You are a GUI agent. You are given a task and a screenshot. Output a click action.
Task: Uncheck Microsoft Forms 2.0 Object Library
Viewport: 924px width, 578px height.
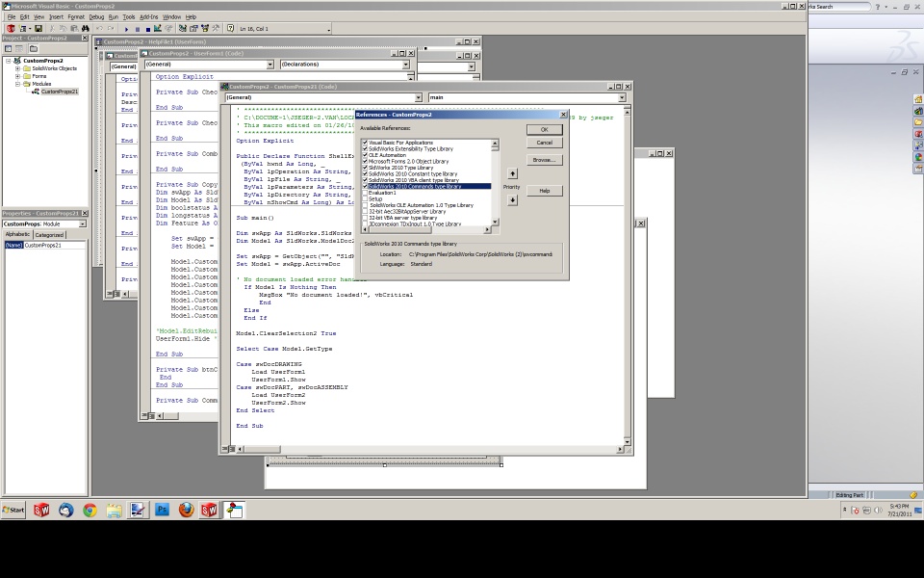pyautogui.click(x=365, y=161)
